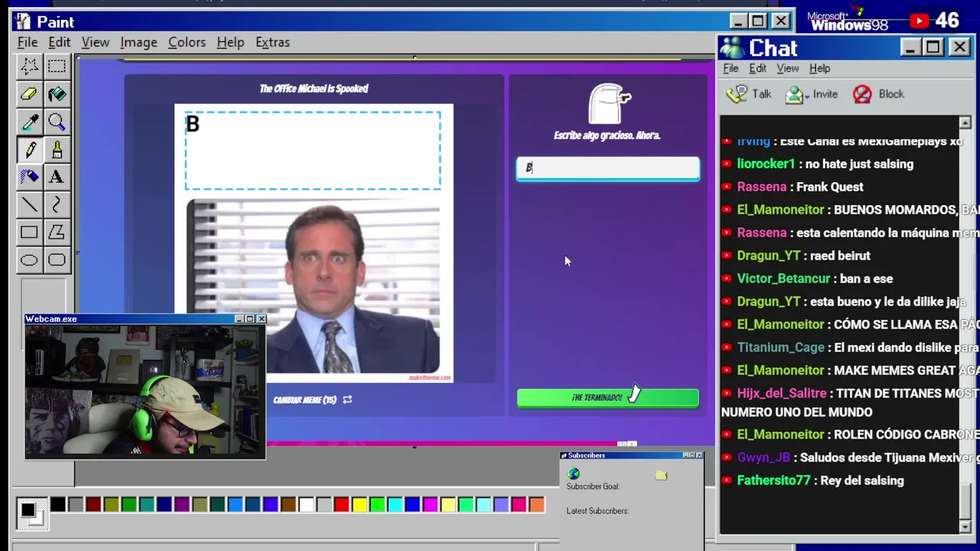Screen dimensions: 980x551
Task: Pick the navy blue color swatch
Action: [164, 504]
